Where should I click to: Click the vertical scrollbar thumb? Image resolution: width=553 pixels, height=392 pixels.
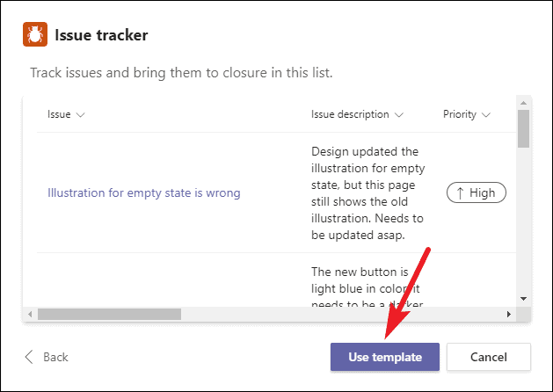[523, 128]
